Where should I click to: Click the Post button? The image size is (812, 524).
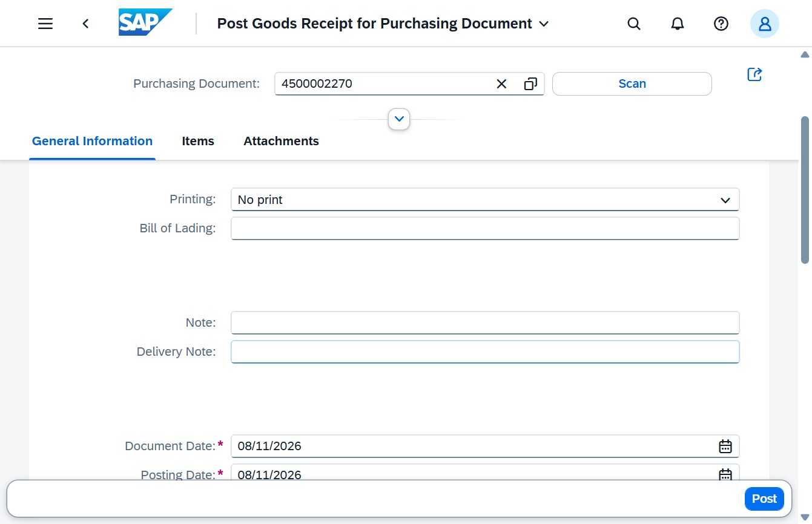click(764, 499)
